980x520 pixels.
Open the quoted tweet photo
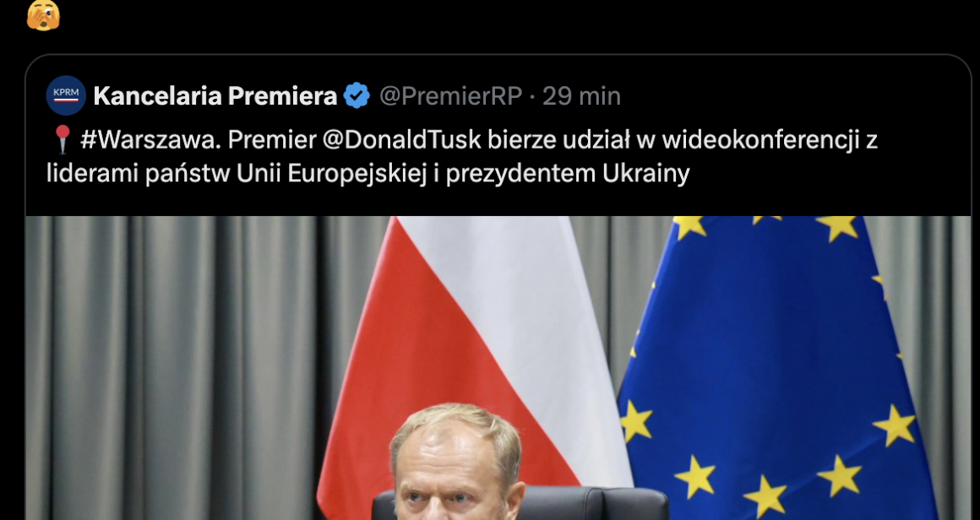pos(498,368)
